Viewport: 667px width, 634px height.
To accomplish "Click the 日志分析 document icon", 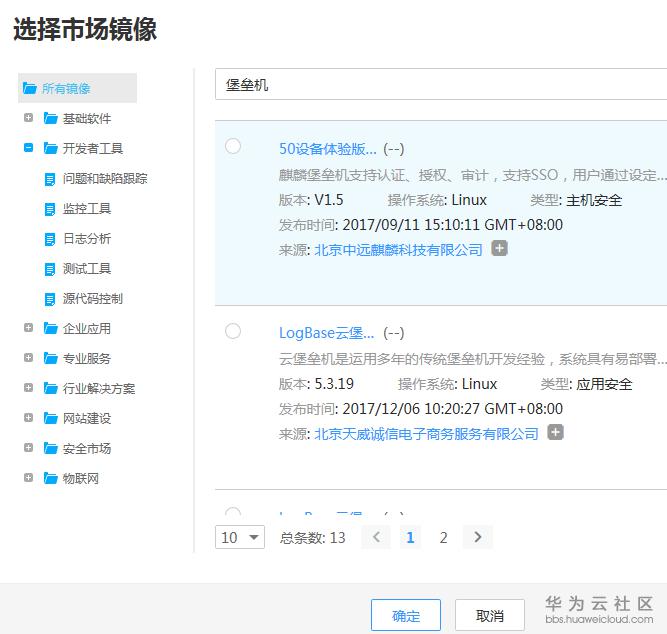I will click(x=50, y=239).
